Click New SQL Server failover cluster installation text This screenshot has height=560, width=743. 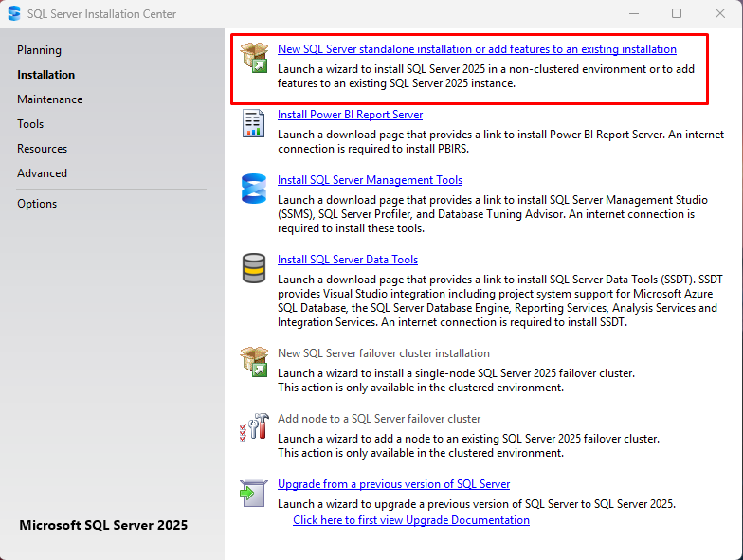384,353
